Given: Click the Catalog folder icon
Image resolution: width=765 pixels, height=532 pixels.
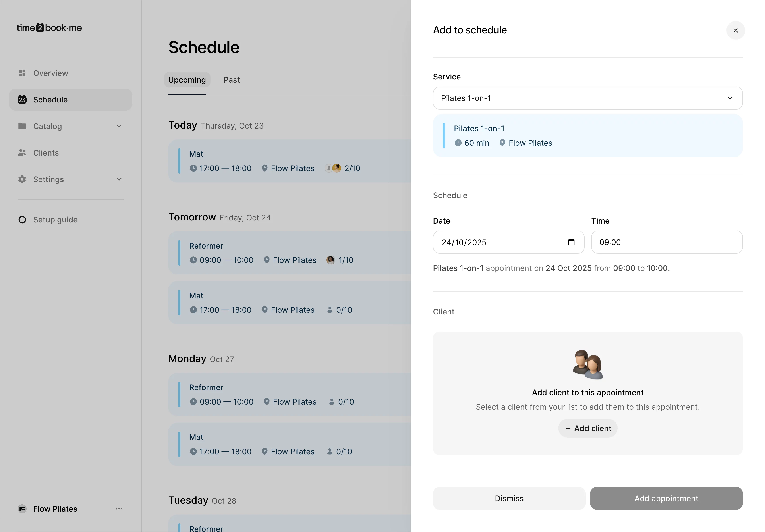Looking at the screenshot, I should point(22,126).
